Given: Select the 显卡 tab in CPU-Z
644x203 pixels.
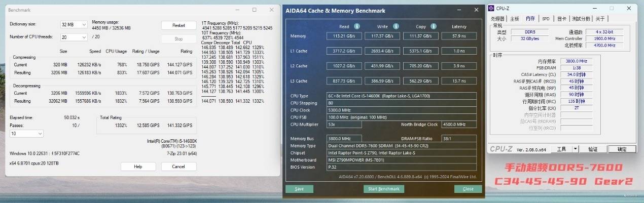Looking at the screenshot, I should [x=561, y=19].
